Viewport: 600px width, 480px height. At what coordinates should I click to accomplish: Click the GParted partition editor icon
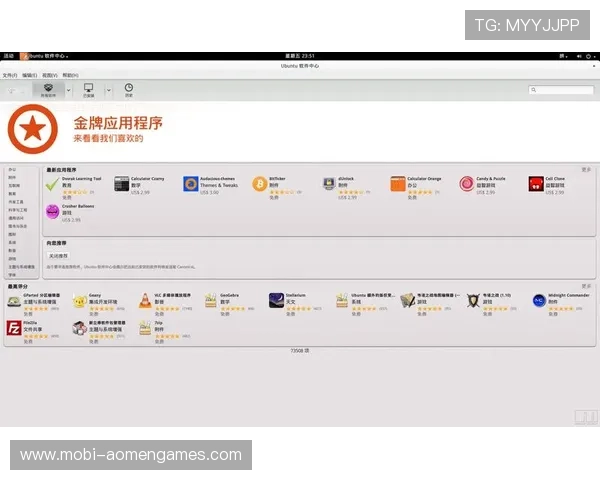pos(14,301)
